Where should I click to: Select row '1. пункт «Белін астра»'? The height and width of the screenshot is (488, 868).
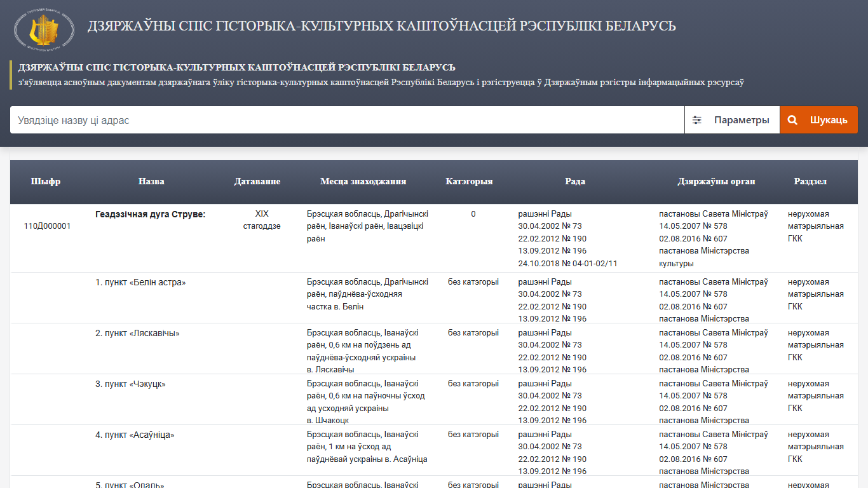pyautogui.click(x=140, y=282)
